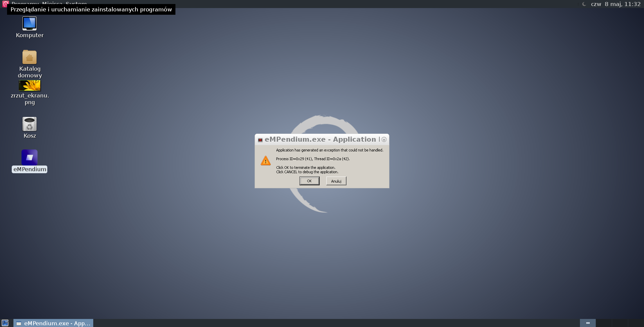Close the eMPendium.exe error dialog
Image resolution: width=644 pixels, height=327 pixels.
coord(384,139)
